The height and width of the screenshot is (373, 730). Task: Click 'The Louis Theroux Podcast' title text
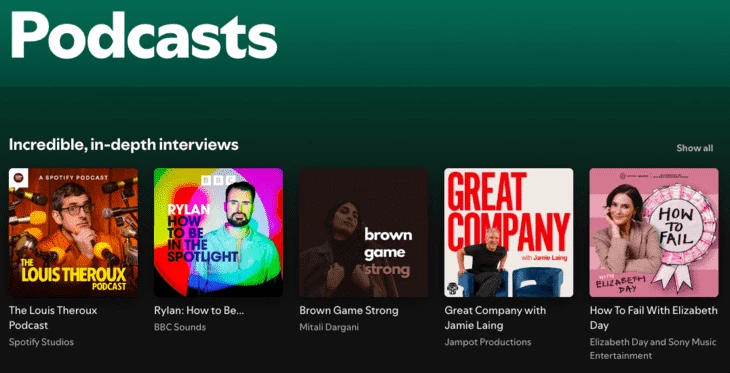53,318
